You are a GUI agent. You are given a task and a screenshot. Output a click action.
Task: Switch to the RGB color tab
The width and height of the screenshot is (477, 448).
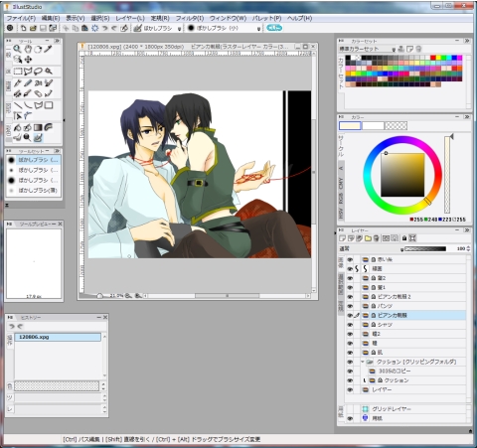pyautogui.click(x=341, y=199)
